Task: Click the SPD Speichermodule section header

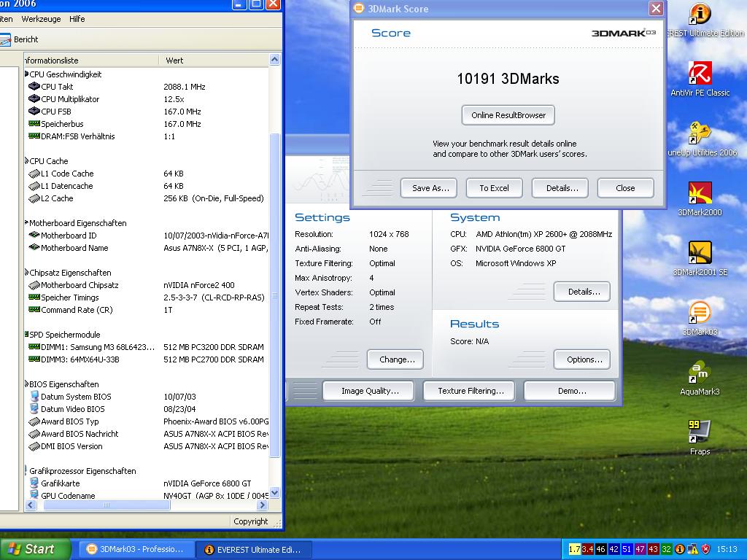Action: 64,334
